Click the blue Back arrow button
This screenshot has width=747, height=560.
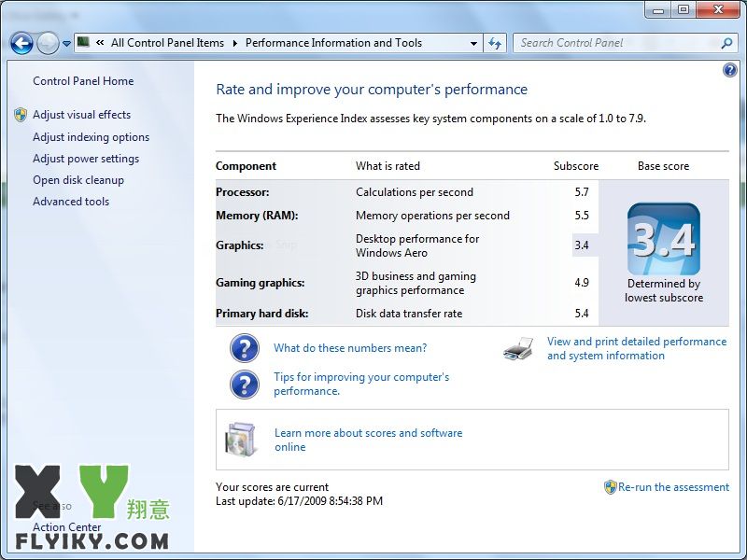click(21, 43)
